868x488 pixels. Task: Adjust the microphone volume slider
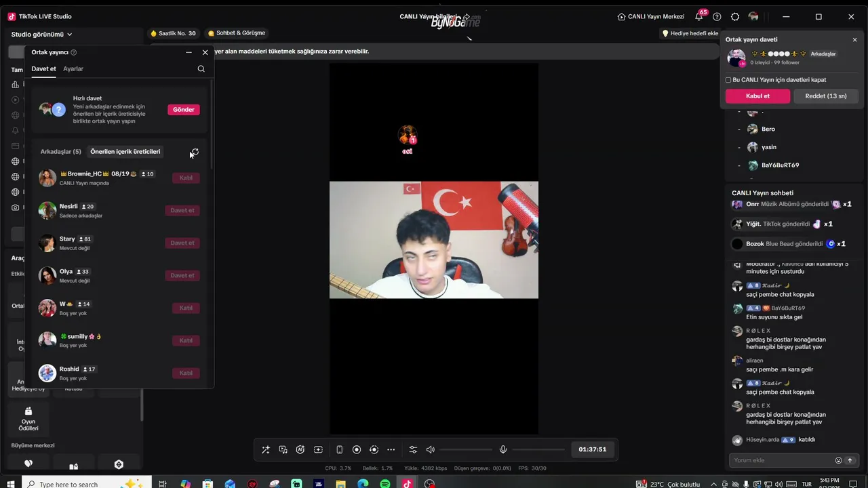tap(539, 449)
